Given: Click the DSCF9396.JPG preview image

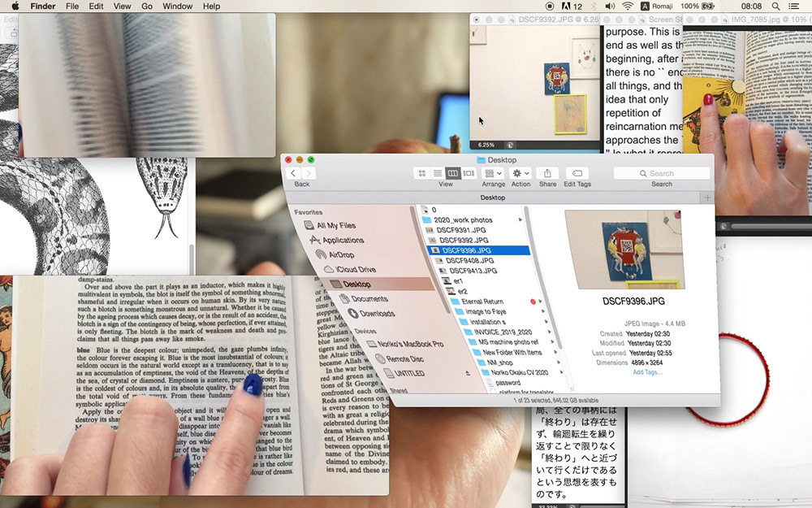Looking at the screenshot, I should [x=624, y=250].
